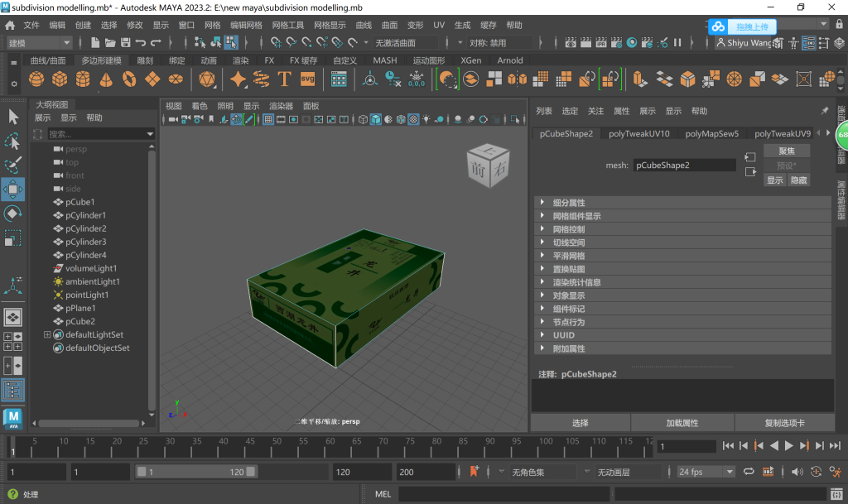848x504 pixels.
Task: Click the orange T text tool icon
Action: [x=285, y=79]
